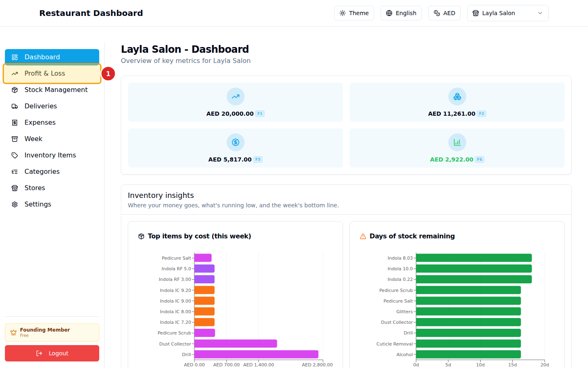Click the bar chart icon above AED 2,922.00
The width and height of the screenshot is (588, 368).
457,143
